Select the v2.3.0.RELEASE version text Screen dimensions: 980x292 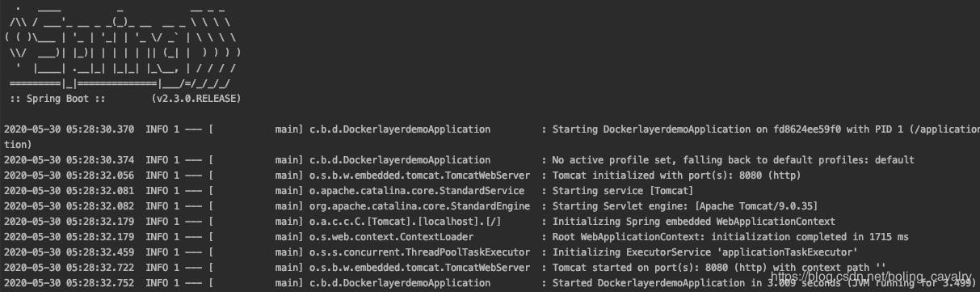tap(196, 99)
